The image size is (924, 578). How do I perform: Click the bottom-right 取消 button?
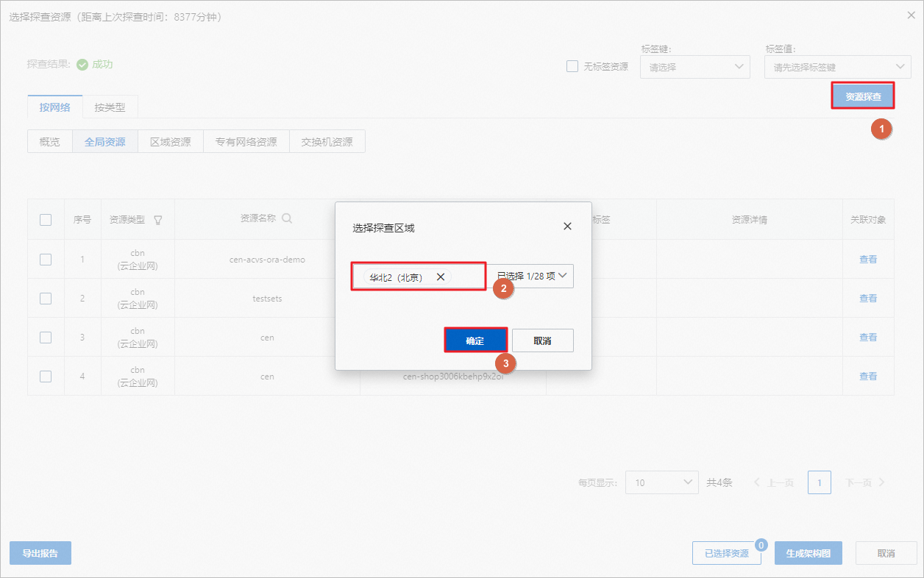coord(886,553)
